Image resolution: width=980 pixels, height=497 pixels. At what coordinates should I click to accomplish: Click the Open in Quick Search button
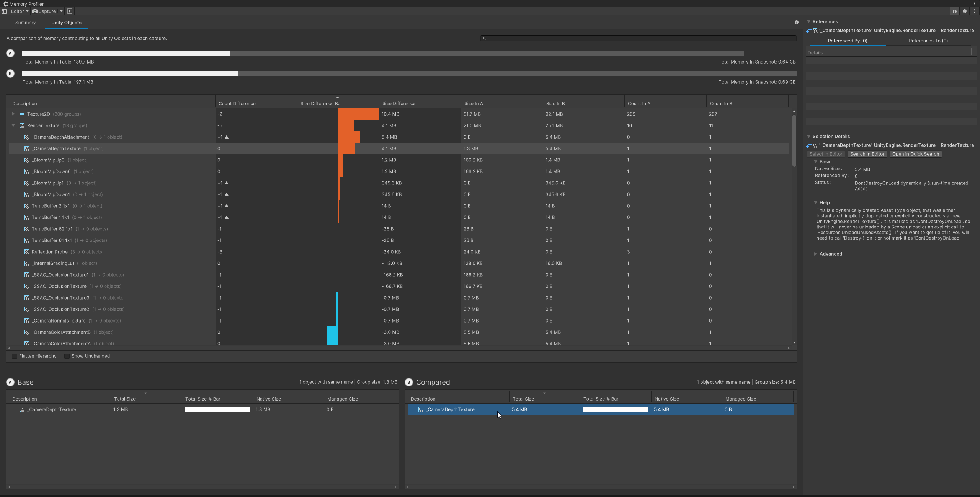[915, 154]
